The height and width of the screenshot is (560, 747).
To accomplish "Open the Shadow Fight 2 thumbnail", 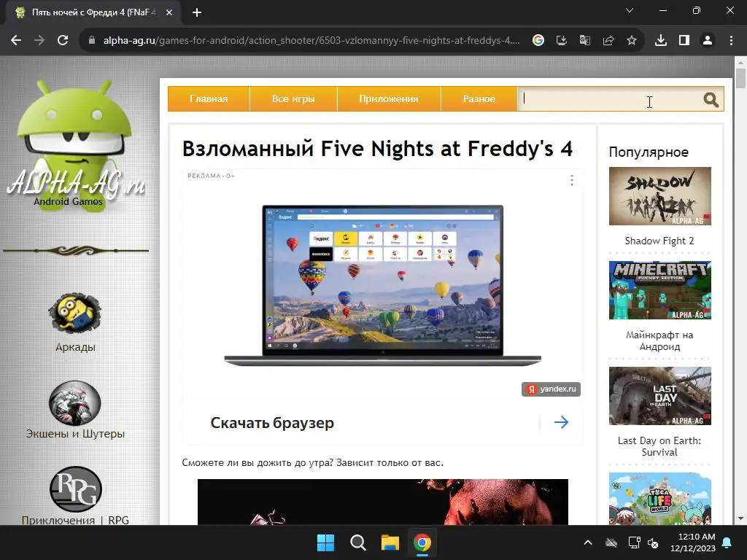I will [x=659, y=195].
